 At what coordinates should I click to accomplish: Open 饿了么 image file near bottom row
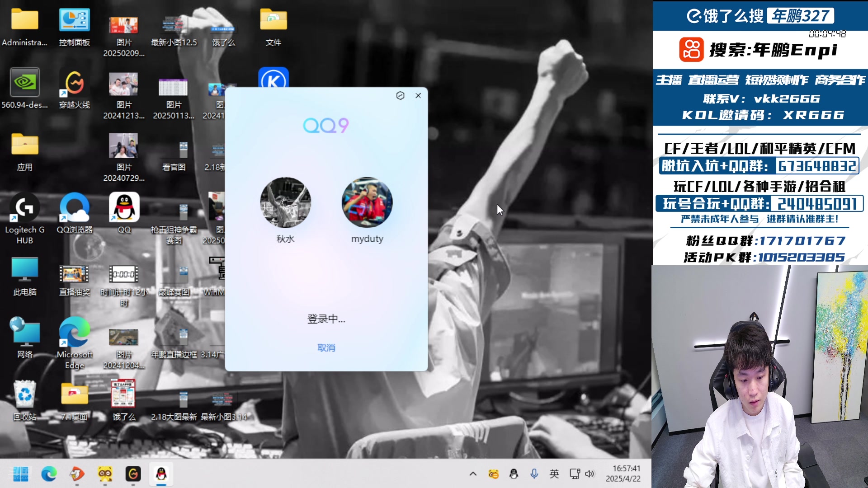pyautogui.click(x=124, y=400)
